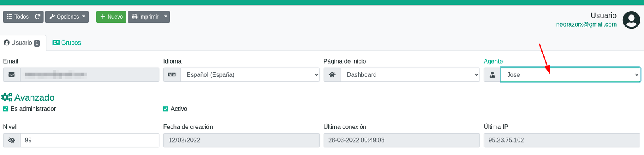Open the Opciones dropdown menu
Screen dimensions: 644x155
click(67, 17)
